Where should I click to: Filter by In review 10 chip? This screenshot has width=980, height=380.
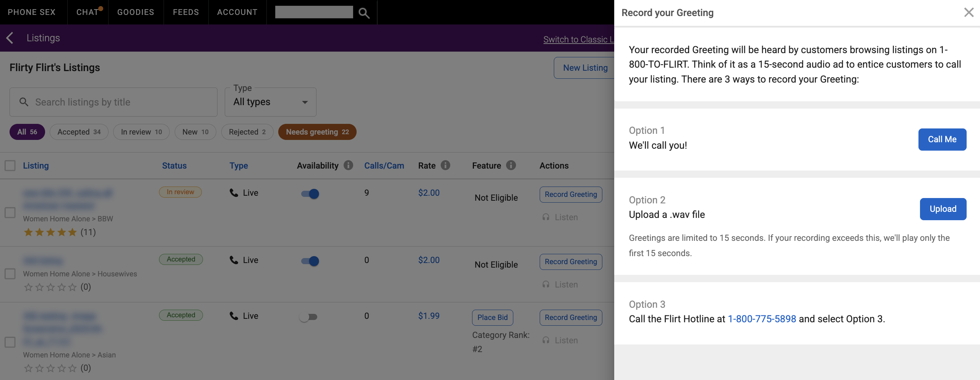pos(141,132)
